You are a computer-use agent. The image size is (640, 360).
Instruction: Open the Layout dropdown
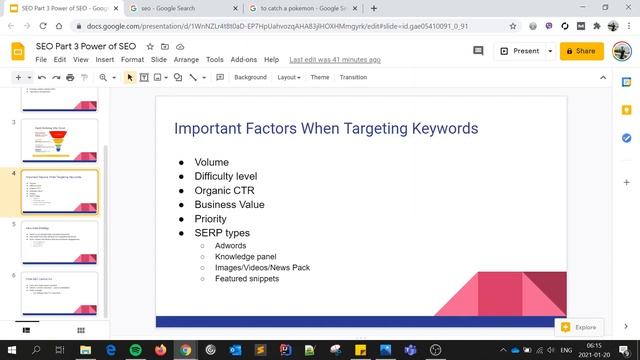tap(289, 77)
